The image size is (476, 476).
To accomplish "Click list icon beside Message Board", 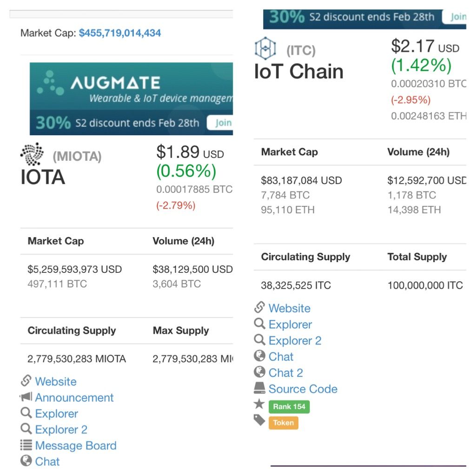I will click(x=26, y=445).
